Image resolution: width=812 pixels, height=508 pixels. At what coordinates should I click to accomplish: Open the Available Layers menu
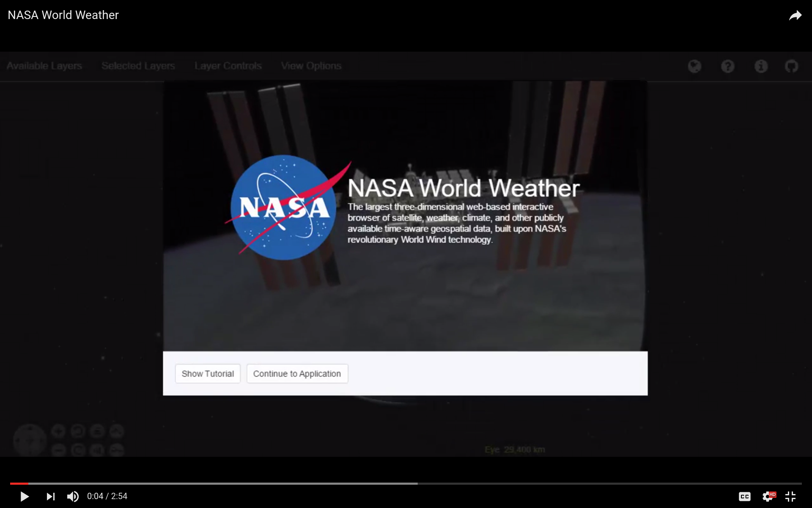tap(44, 66)
